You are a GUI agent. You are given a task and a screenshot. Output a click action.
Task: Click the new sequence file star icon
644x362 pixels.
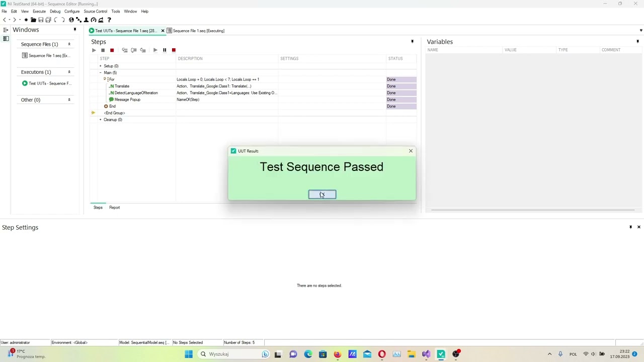pos(26,20)
